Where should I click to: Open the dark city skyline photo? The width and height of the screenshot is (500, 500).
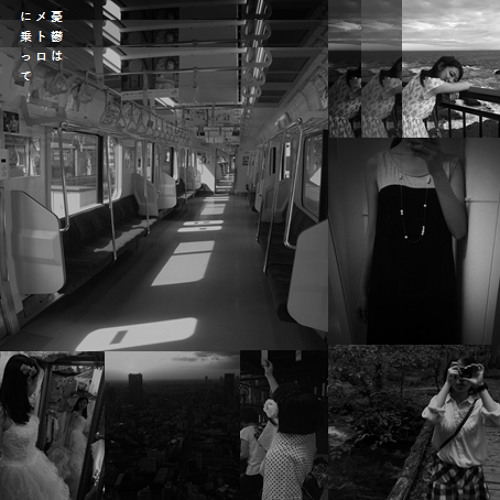pyautogui.click(x=172, y=425)
